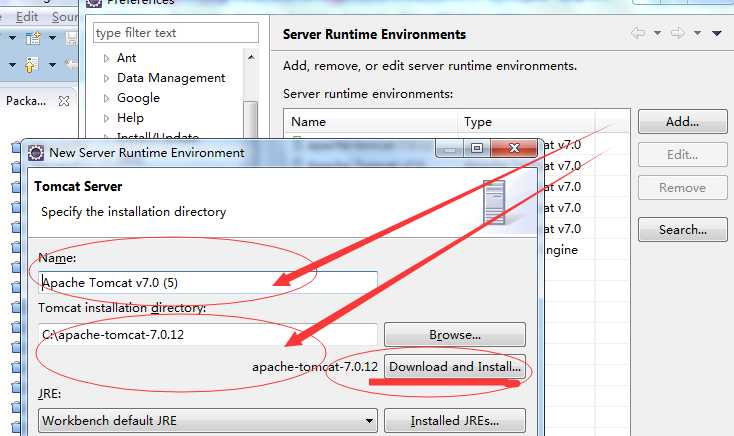Click the Tomcat installation directory field

click(x=208, y=335)
